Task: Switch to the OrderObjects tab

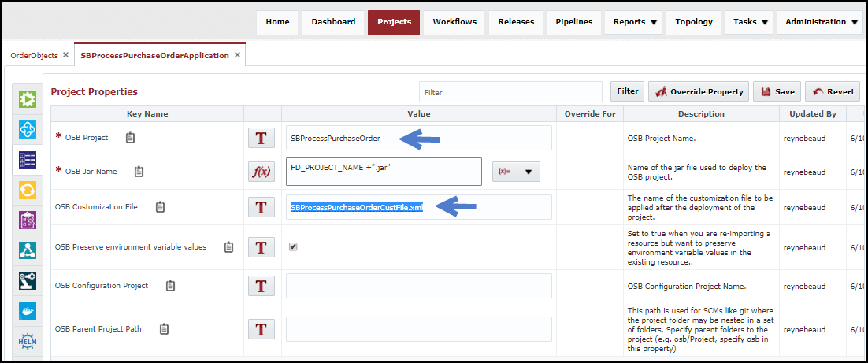Action: tap(35, 55)
